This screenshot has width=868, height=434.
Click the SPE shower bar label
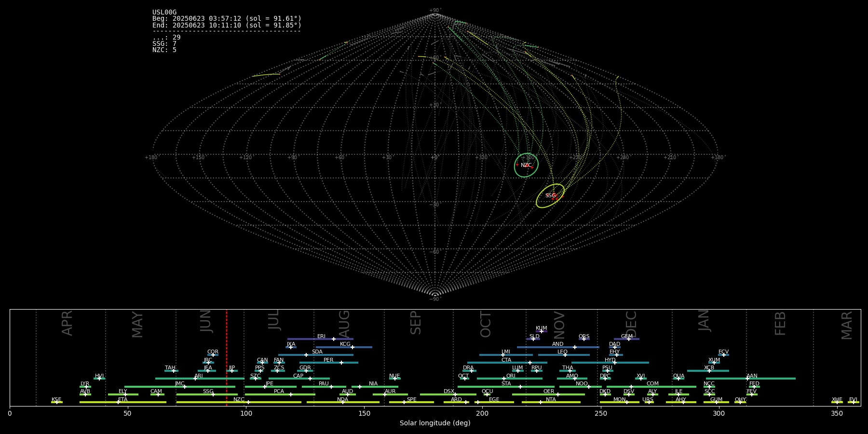tap(411, 400)
